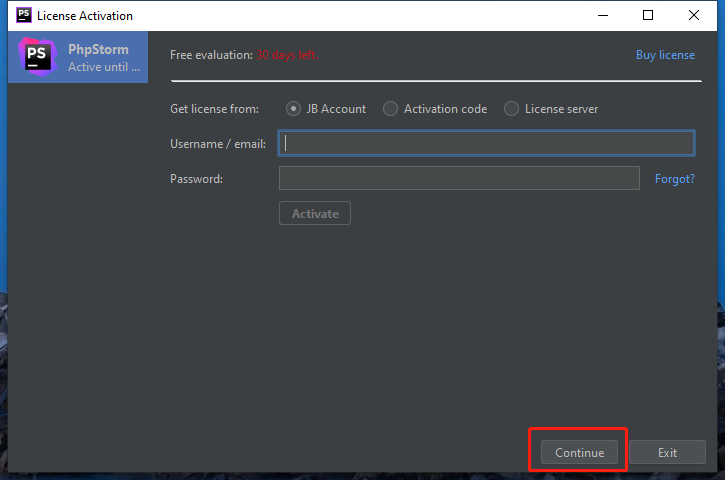Click the Activate button
This screenshot has height=480, width=725.
tap(315, 213)
